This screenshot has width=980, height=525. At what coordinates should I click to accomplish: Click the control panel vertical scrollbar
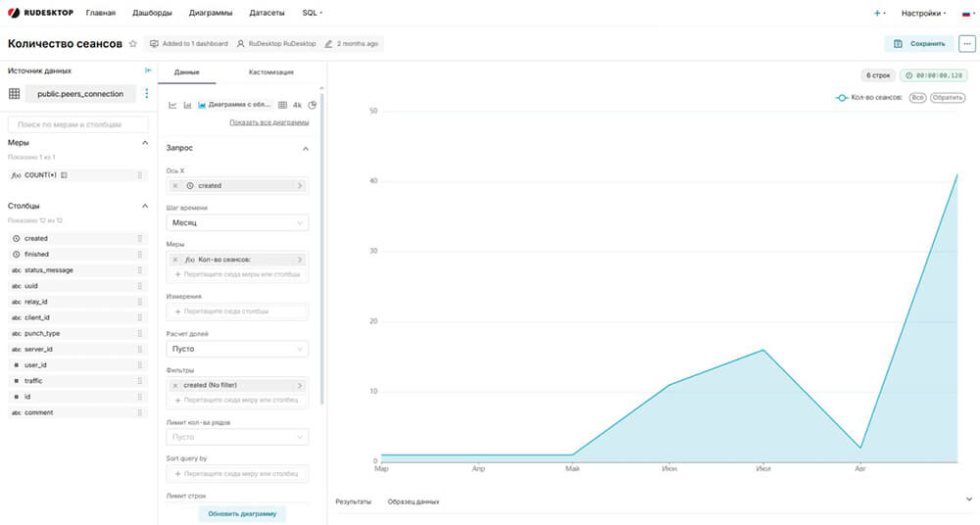click(321, 247)
